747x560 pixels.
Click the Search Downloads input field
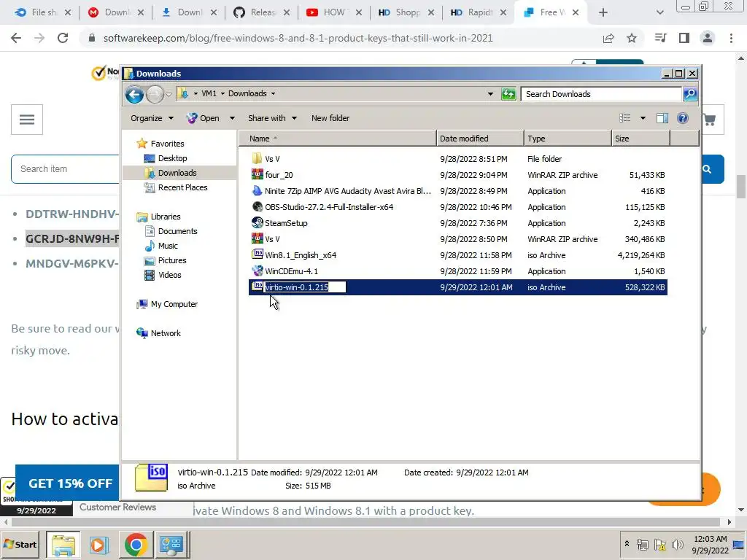[601, 94]
